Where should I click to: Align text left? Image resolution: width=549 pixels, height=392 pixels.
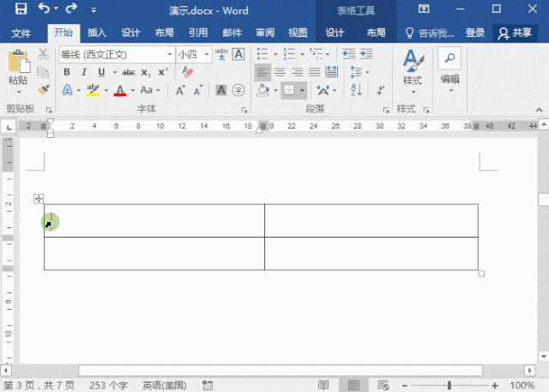[x=262, y=72]
